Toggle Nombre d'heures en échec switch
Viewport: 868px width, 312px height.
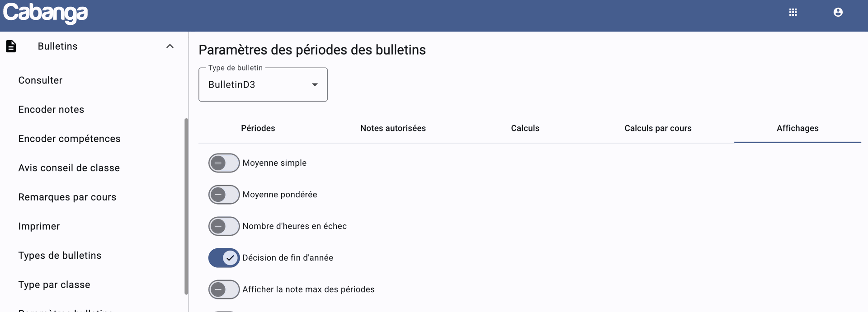224,226
